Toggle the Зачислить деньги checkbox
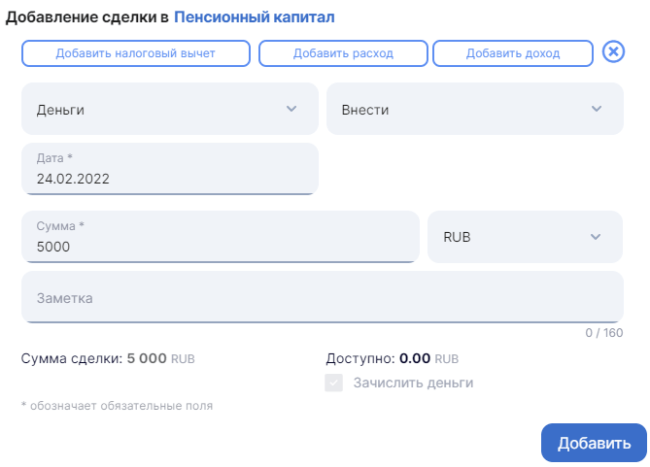The height and width of the screenshot is (467, 650). point(335,383)
